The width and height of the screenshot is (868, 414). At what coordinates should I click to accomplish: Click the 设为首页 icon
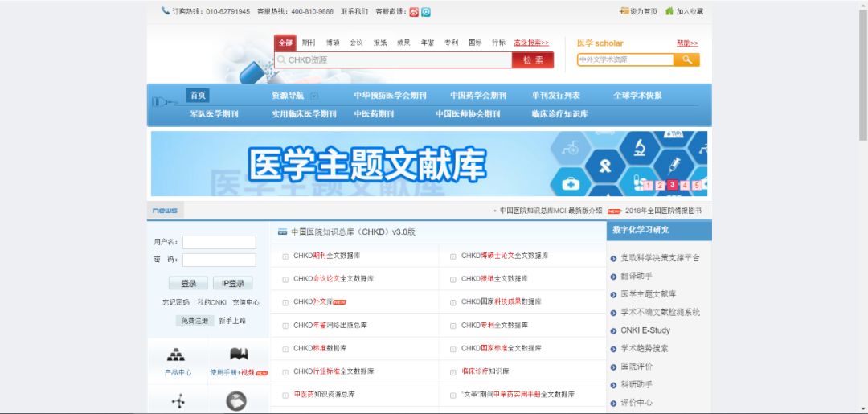click(624, 11)
